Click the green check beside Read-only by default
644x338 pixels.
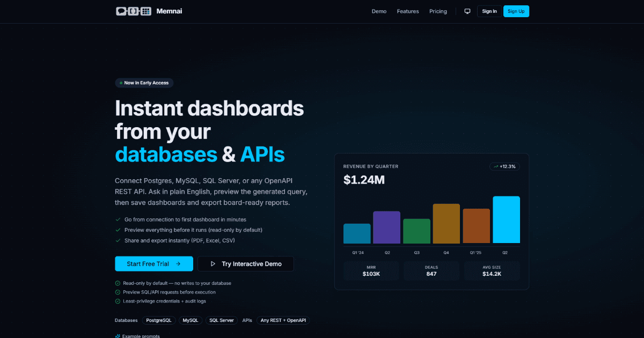click(x=117, y=283)
